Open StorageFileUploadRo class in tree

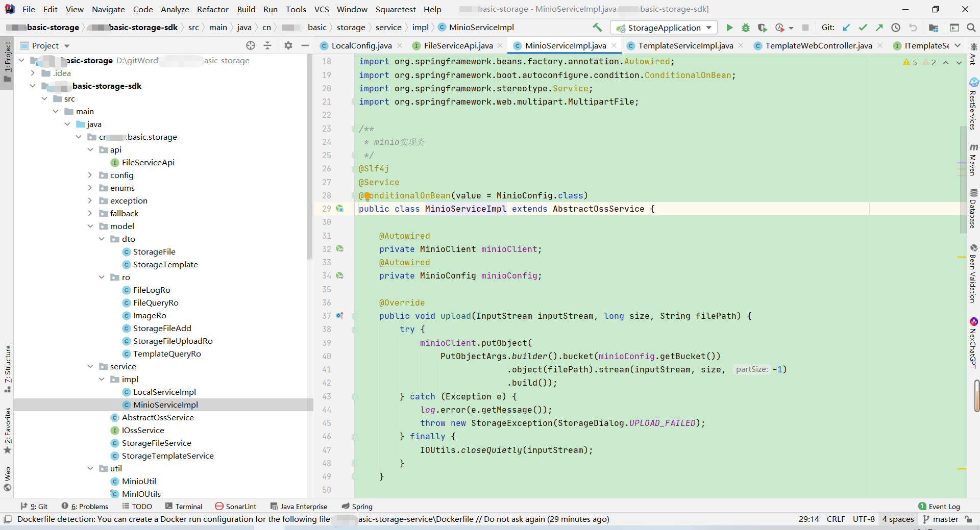pyautogui.click(x=173, y=341)
